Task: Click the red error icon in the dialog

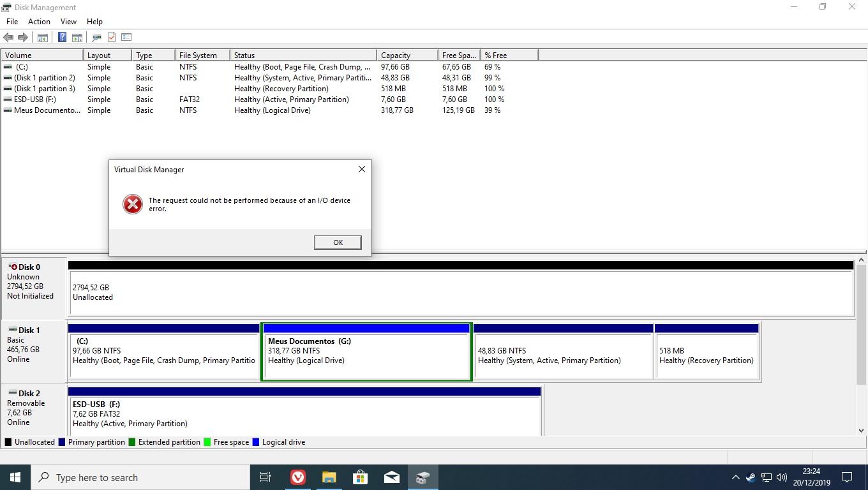Action: point(132,204)
